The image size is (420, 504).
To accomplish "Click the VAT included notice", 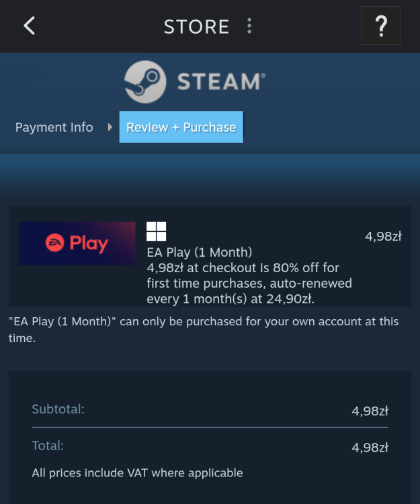I will click(x=137, y=473).
